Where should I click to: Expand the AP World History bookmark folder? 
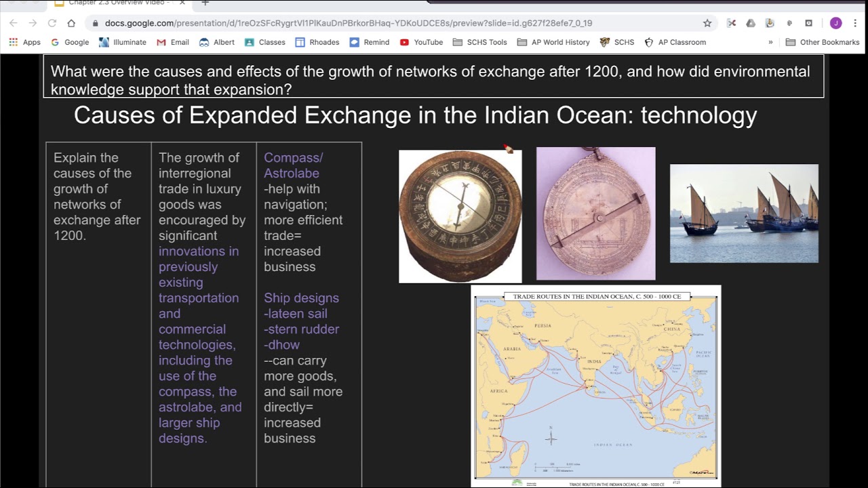(553, 42)
